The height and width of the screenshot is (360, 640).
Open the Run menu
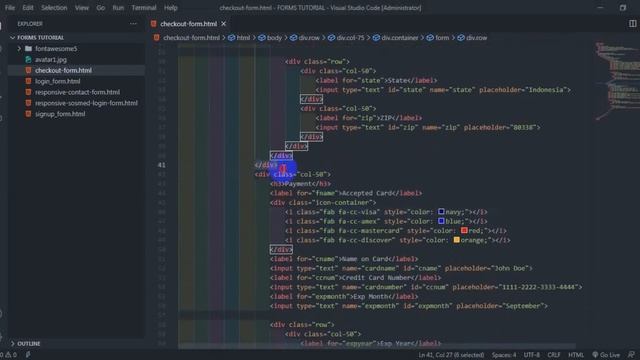coord(118,8)
